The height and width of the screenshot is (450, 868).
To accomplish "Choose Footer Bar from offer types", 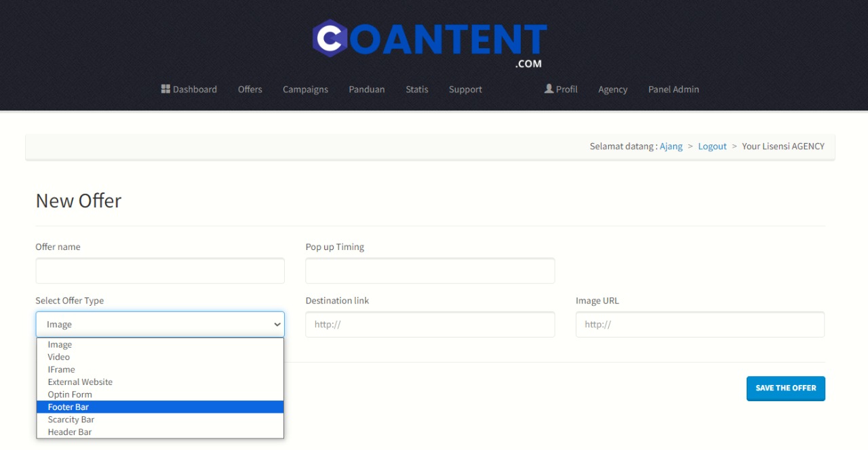I will coord(68,407).
